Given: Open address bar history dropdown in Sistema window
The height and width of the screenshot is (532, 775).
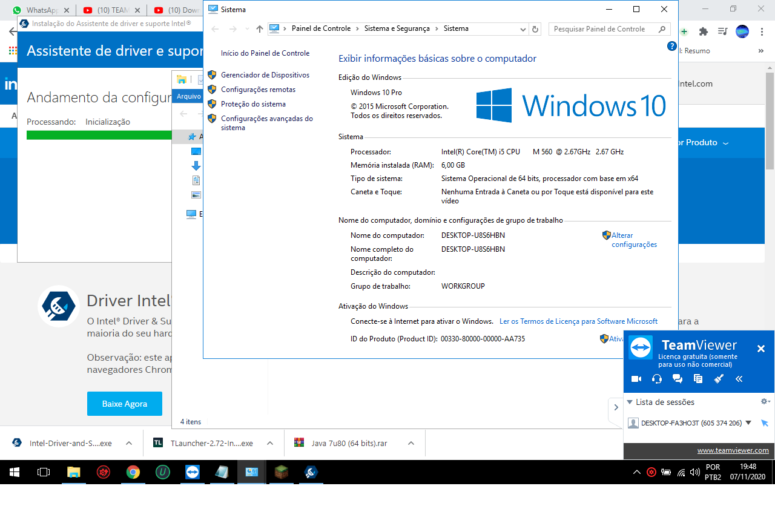Looking at the screenshot, I should pyautogui.click(x=523, y=29).
